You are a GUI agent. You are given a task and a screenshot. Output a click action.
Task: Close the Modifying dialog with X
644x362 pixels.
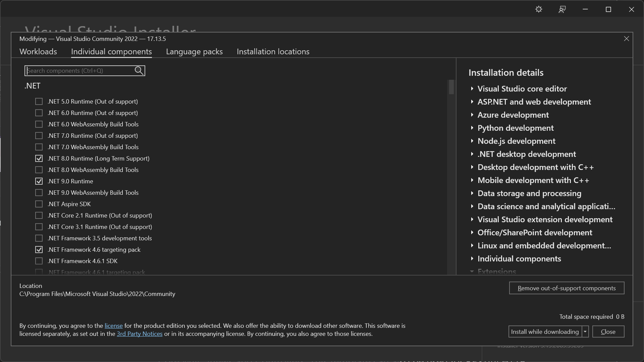click(x=626, y=39)
